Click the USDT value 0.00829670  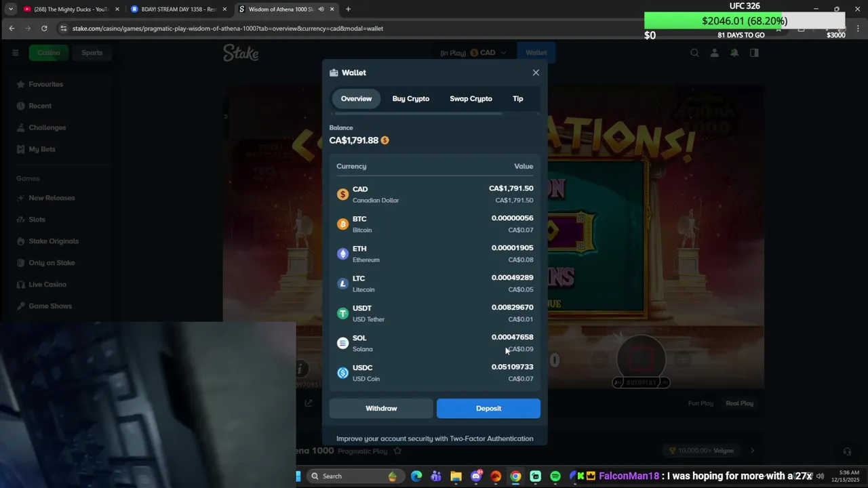pyautogui.click(x=512, y=308)
